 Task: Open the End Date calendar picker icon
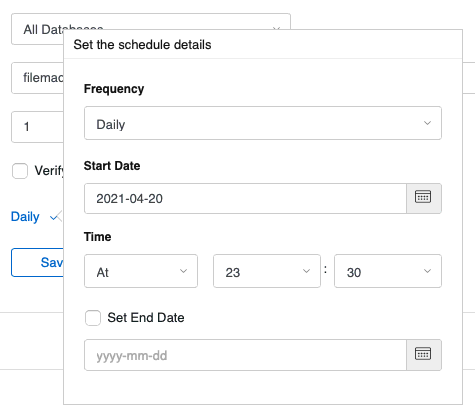click(424, 355)
